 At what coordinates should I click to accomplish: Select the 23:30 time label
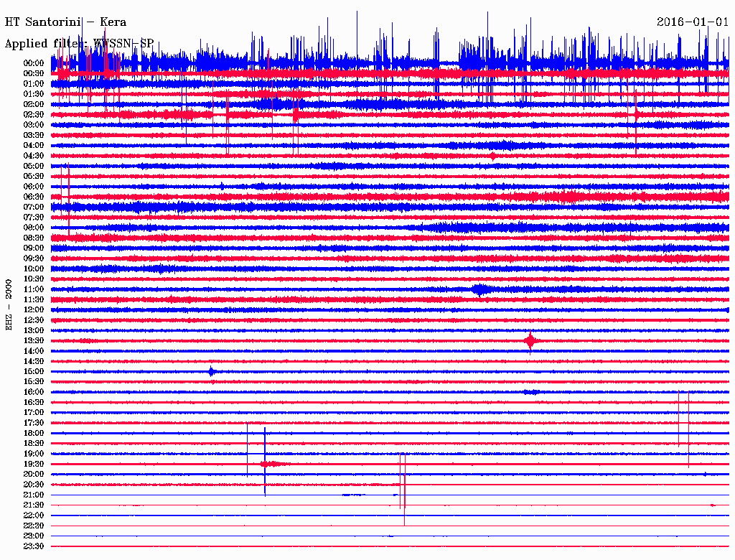point(34,546)
